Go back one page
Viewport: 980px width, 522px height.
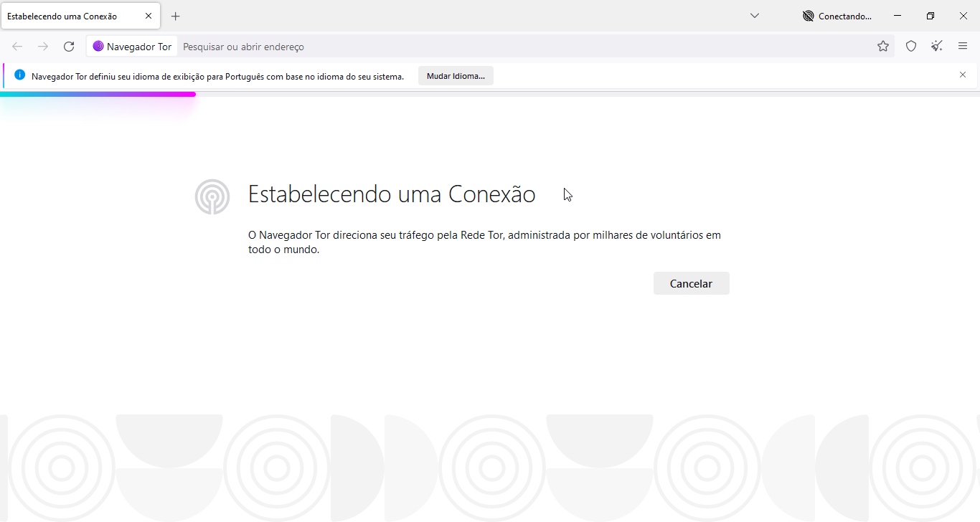(17, 47)
